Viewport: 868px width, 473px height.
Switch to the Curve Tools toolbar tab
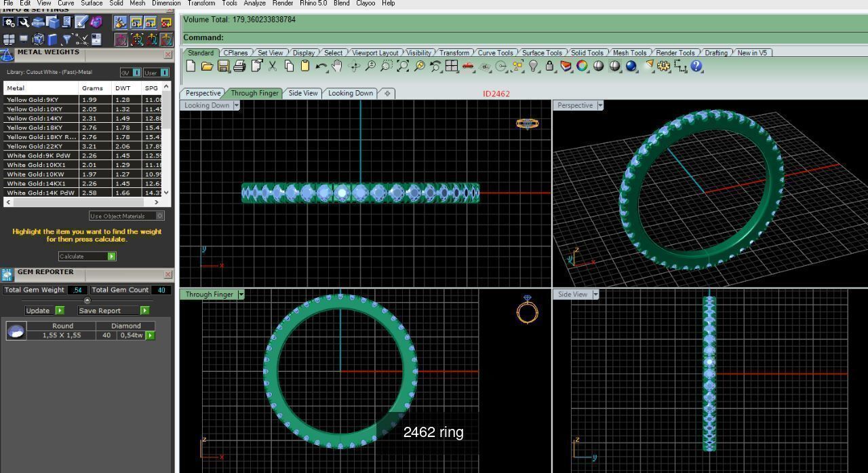point(495,53)
